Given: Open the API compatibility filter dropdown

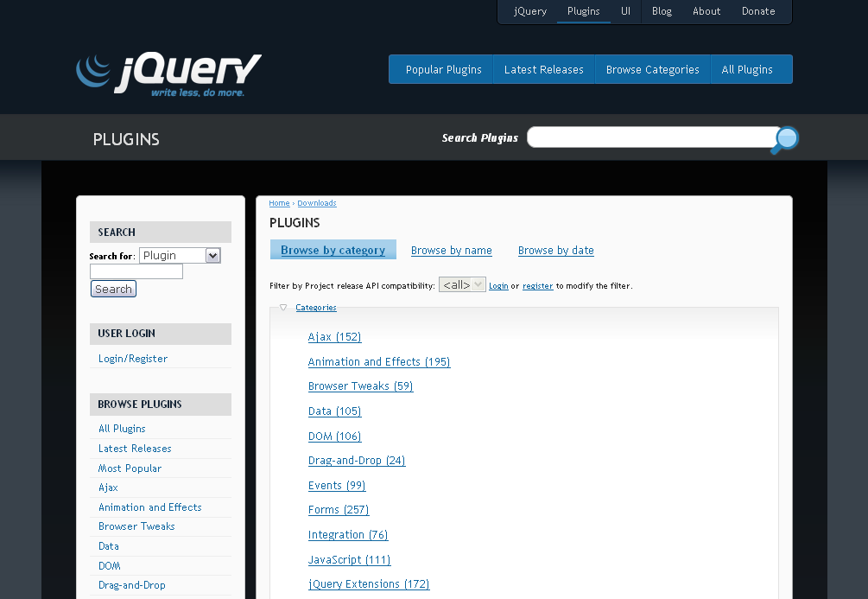Looking at the screenshot, I should (462, 284).
